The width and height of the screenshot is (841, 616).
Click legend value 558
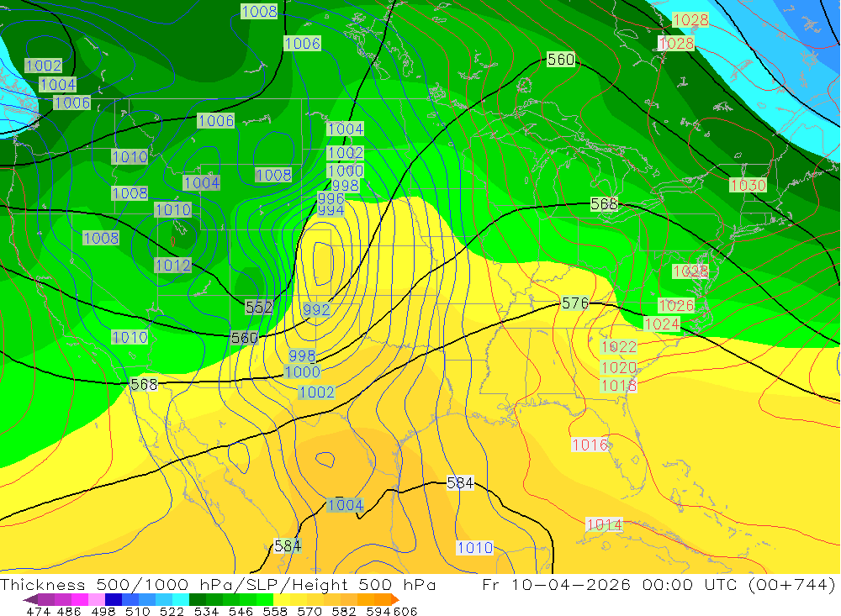[x=273, y=611]
